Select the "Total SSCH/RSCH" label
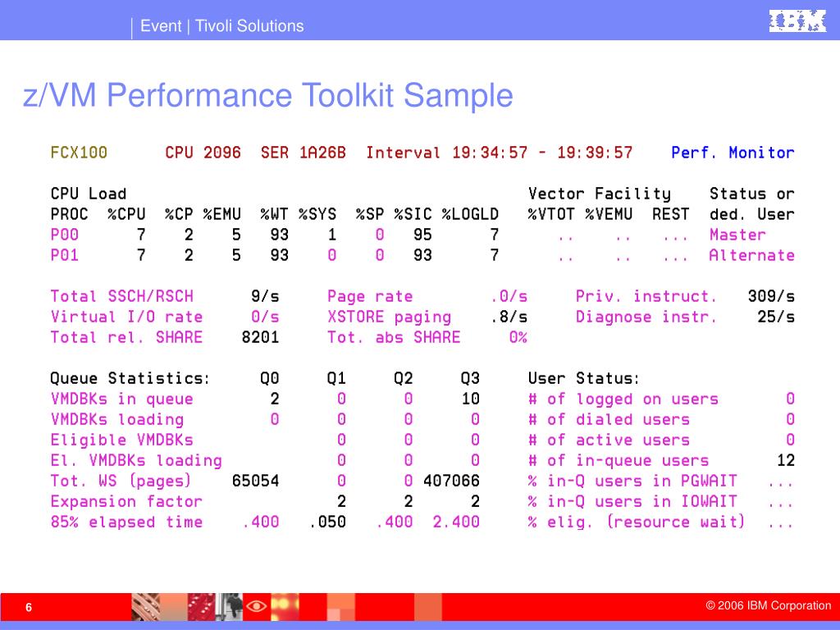This screenshot has height=630, width=840. (x=121, y=296)
